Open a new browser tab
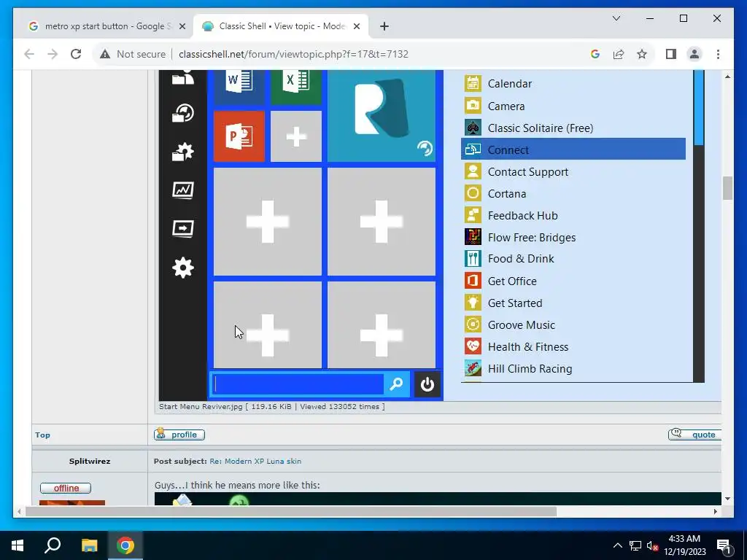The width and height of the screenshot is (747, 560). (x=384, y=26)
